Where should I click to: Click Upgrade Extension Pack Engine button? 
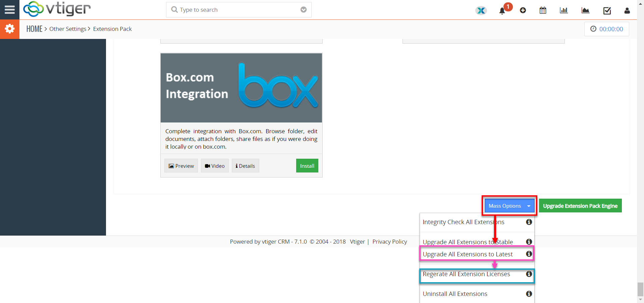pos(580,206)
